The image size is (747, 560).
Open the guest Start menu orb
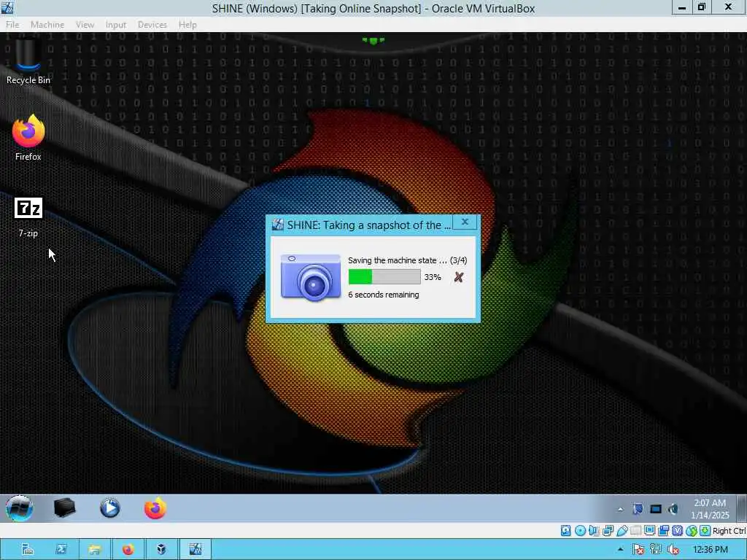(x=20, y=508)
